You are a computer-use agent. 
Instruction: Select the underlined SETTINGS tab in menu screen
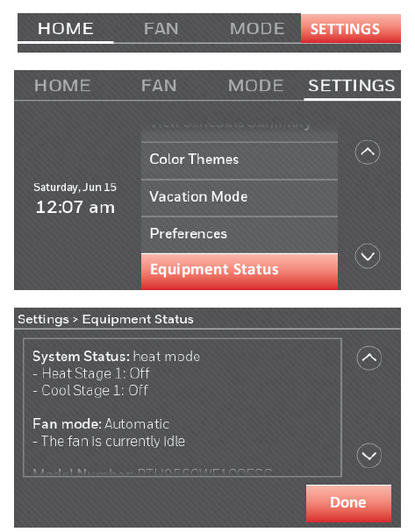pos(352,86)
